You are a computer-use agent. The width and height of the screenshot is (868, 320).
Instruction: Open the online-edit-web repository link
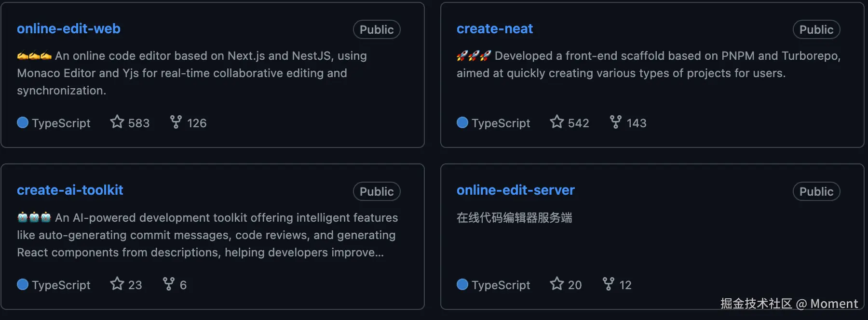coord(68,29)
